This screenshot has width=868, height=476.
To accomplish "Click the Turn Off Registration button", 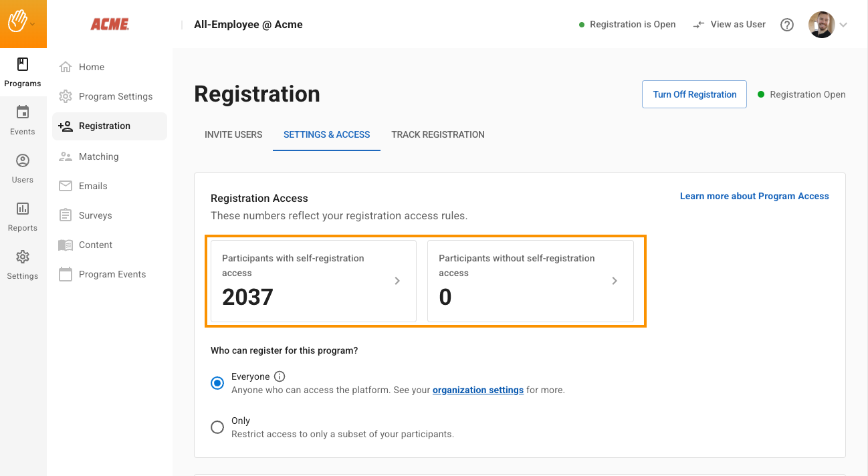I will 694,94.
